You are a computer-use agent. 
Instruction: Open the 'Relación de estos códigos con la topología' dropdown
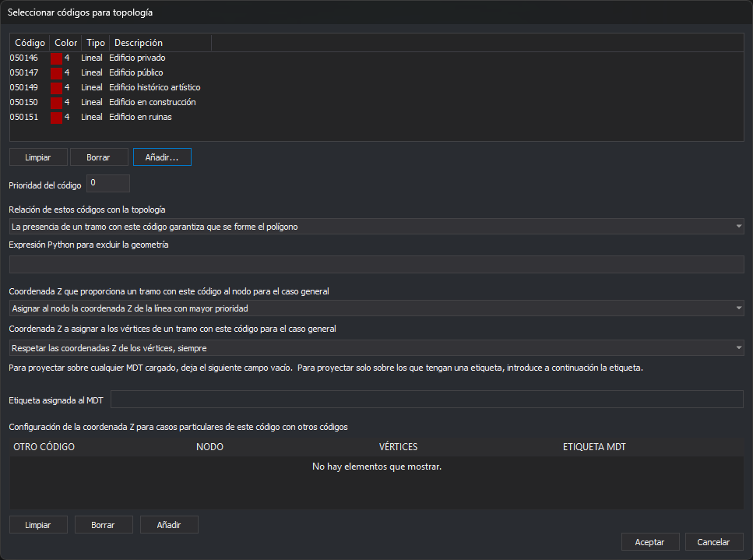coord(377,227)
